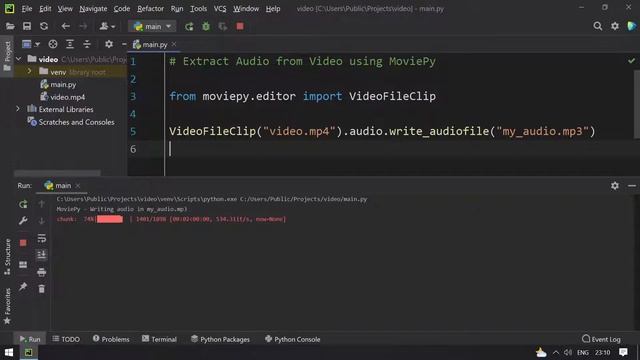Run with coverage icon in toolbar
The height and width of the screenshot is (360, 640).
pos(223,27)
